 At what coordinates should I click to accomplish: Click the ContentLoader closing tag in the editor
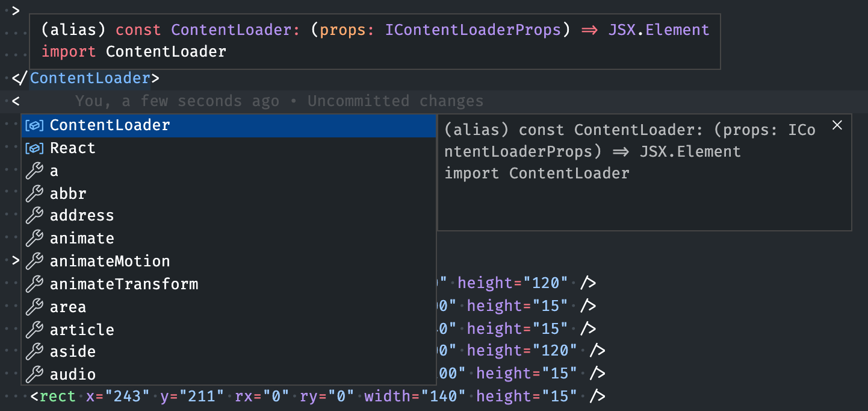(x=89, y=78)
